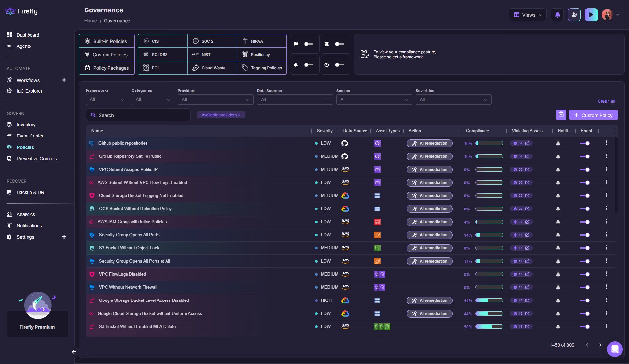Toggle the power enabled filter switch

[x=339, y=65]
